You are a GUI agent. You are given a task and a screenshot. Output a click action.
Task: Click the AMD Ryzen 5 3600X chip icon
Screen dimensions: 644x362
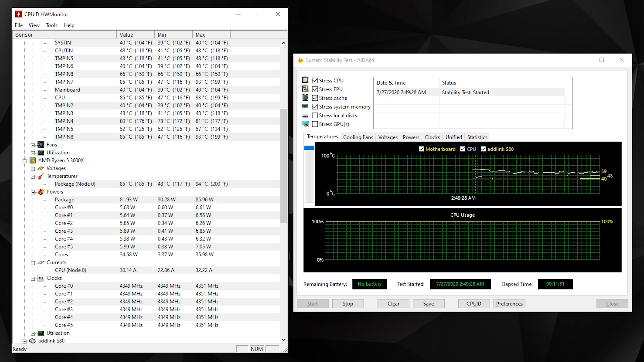pos(33,160)
